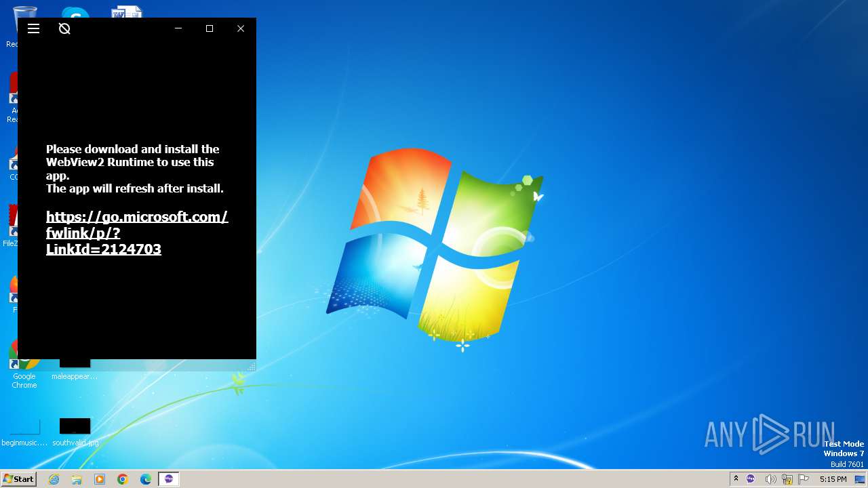Click the 5:15 PM system clock
The height and width of the screenshot is (488, 868).
(x=833, y=479)
